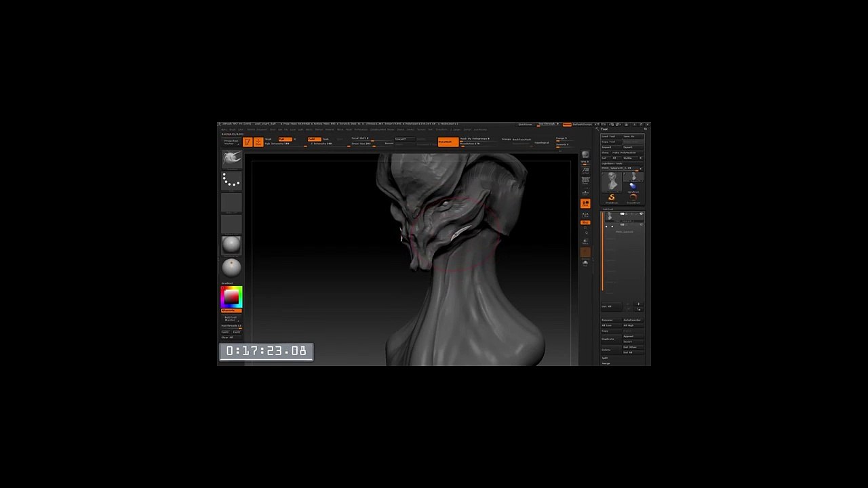The height and width of the screenshot is (488, 868).
Task: Open the empty Texture slot
Action: pos(231,224)
